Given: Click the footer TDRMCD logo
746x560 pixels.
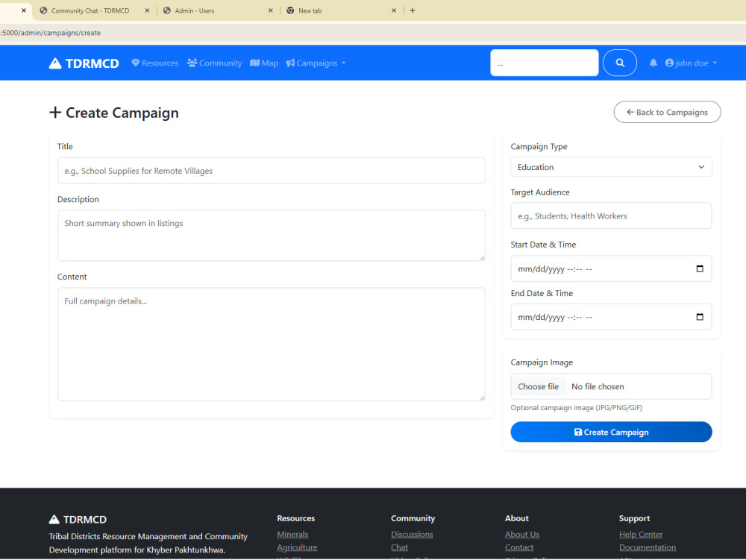Looking at the screenshot, I should [78, 519].
